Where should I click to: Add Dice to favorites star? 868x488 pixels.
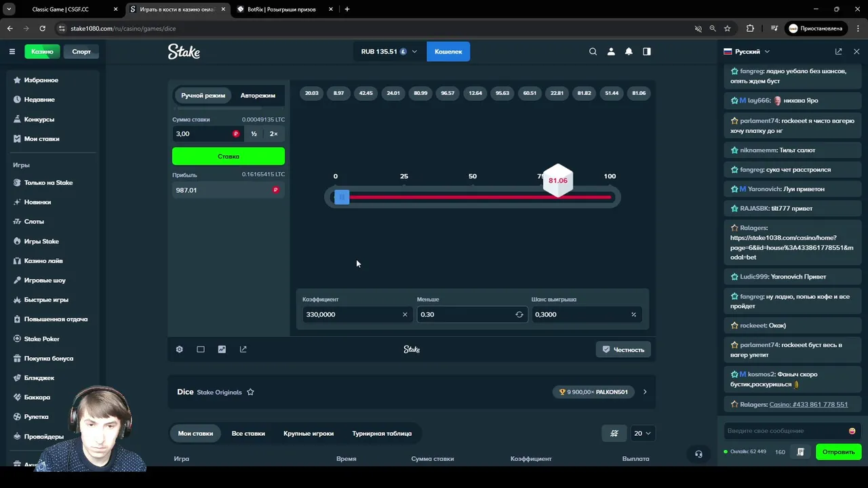click(250, 392)
